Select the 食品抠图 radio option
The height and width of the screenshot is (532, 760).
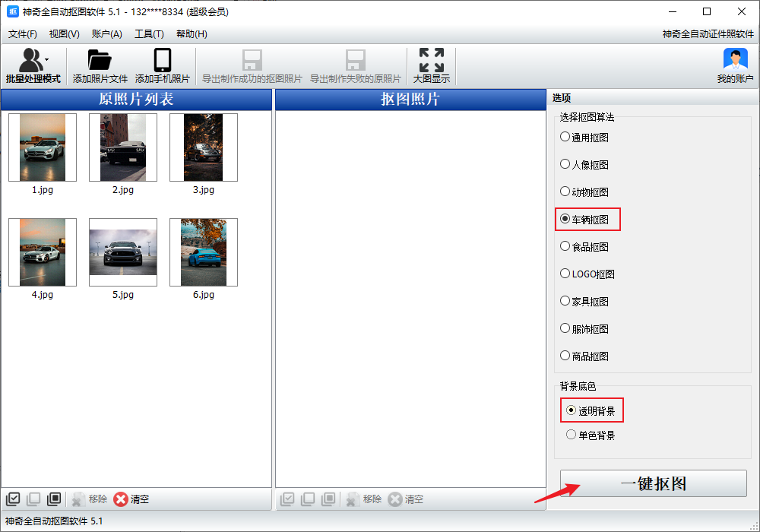(x=565, y=246)
